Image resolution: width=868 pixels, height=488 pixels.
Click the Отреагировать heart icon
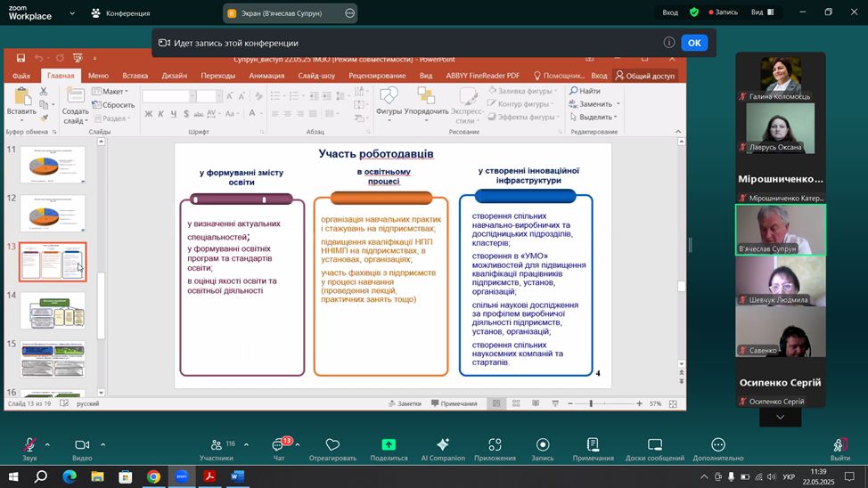coord(332,445)
